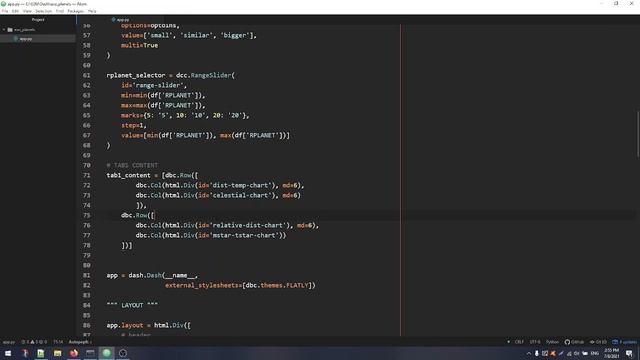Open Firefox from taskbar
The width and height of the screenshot is (640, 360).
pos(74,353)
